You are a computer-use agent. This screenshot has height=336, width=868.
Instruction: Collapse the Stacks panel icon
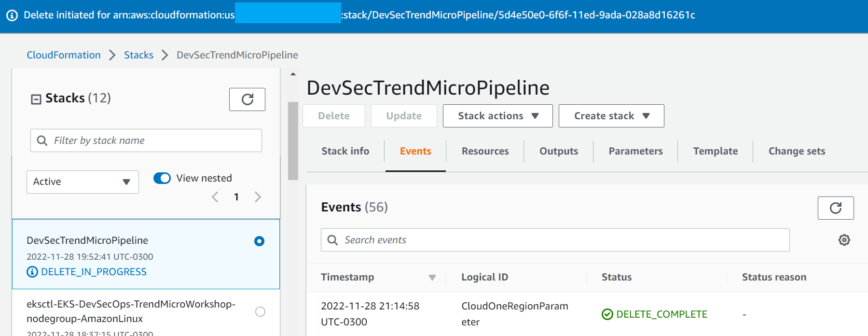point(36,99)
